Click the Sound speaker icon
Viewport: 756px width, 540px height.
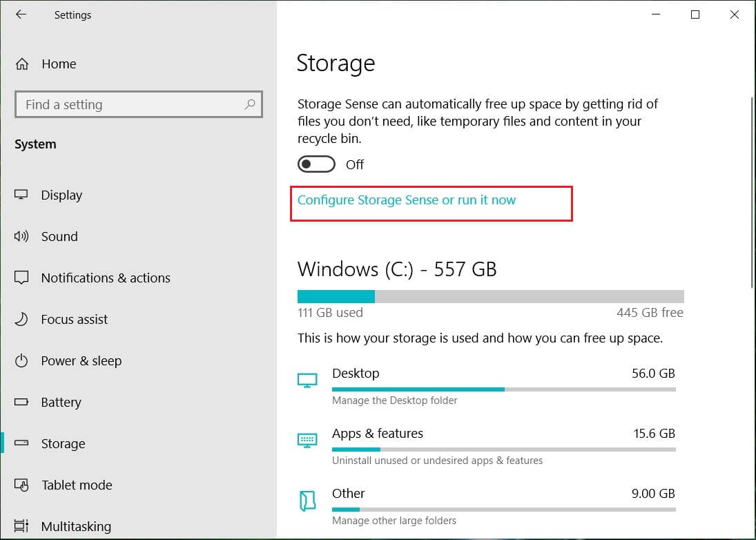point(21,237)
